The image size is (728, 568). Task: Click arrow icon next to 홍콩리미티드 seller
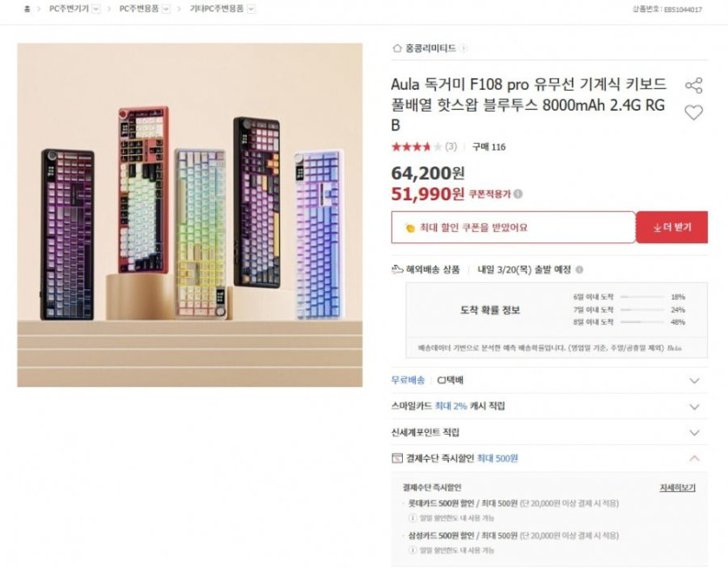click(463, 48)
